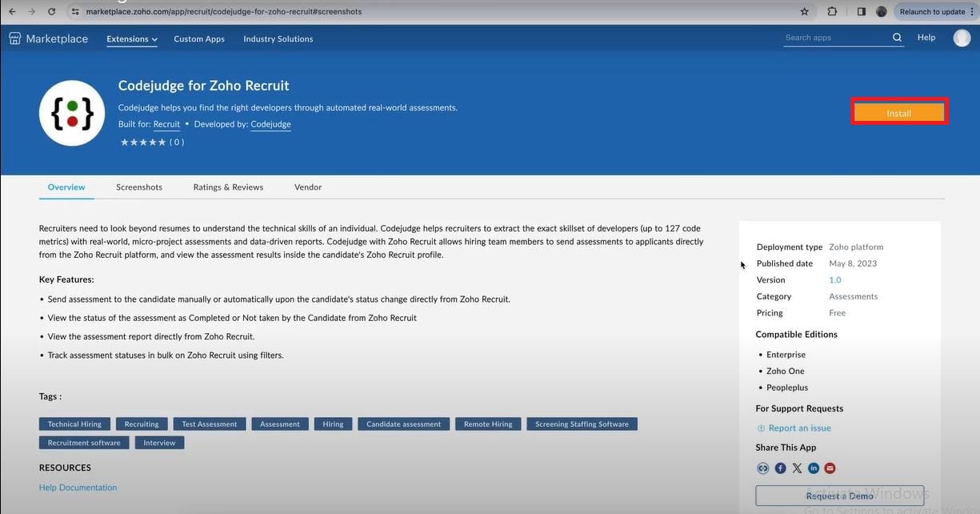This screenshot has width=980, height=514.
Task: Select the Candidate assessment tag
Action: (x=403, y=424)
